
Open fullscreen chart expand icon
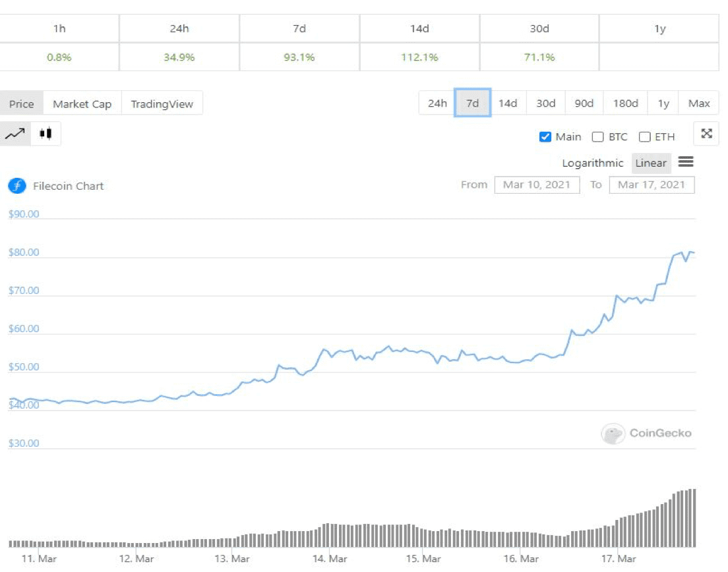(706, 134)
